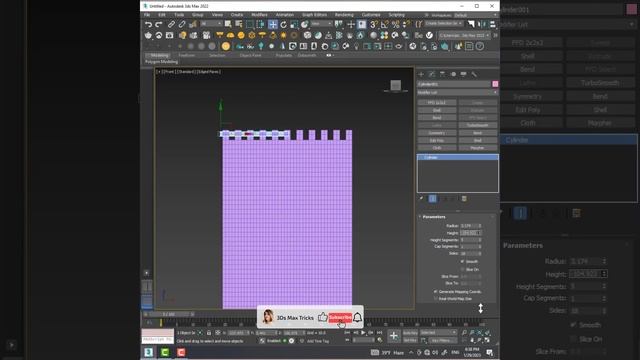Enable the Slice On checkbox
The height and width of the screenshot is (360, 640).
(x=462, y=269)
